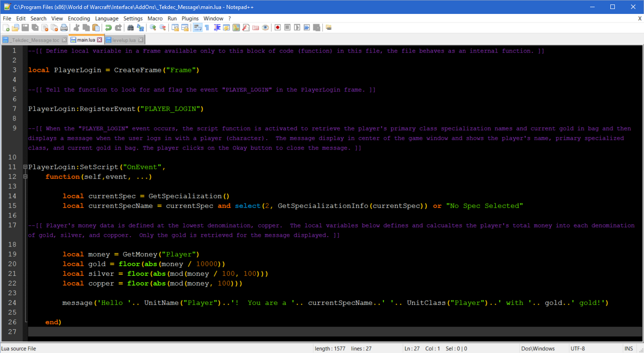Open the question mark help menu
The height and width of the screenshot is (353, 644).
[x=229, y=18]
